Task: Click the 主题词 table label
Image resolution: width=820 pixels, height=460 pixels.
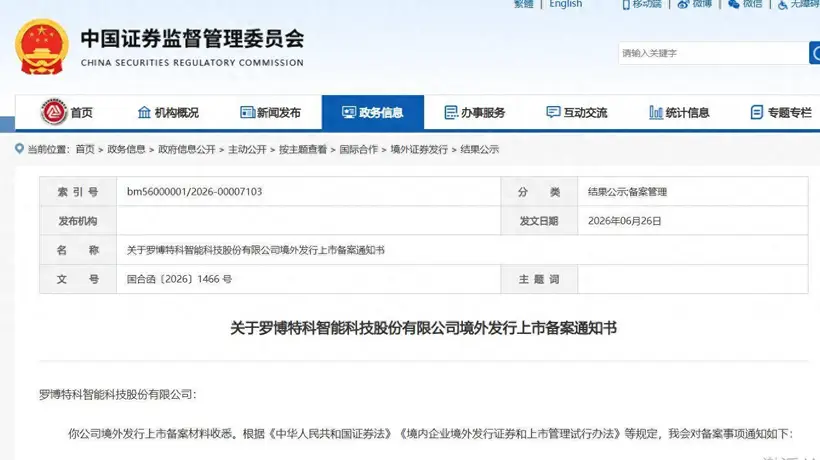Action: pos(539,280)
